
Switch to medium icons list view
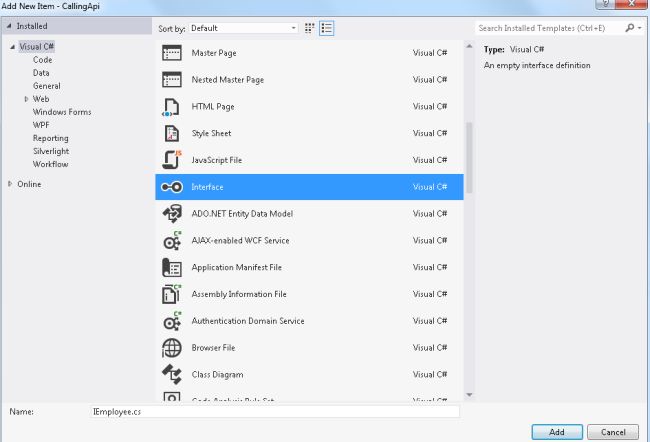(327, 28)
